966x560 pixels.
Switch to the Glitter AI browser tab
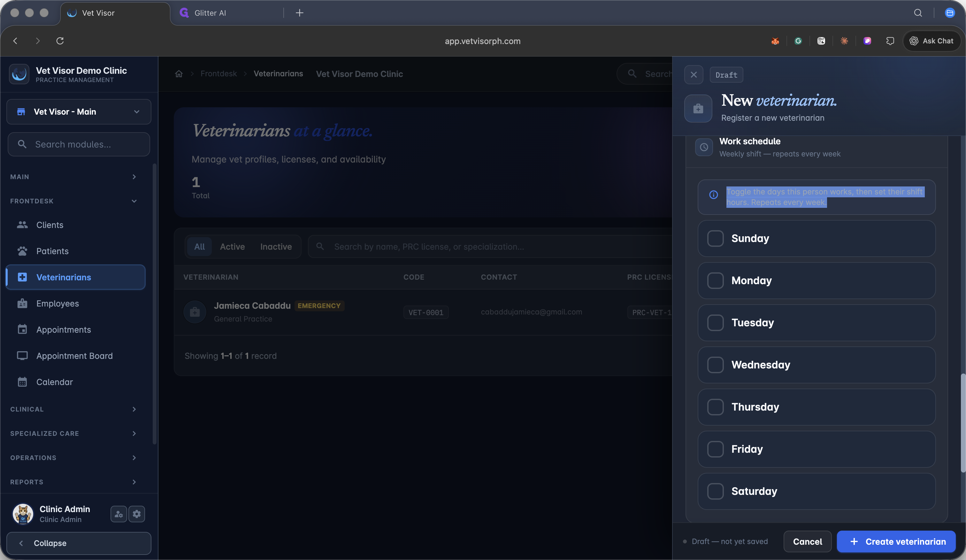(228, 13)
